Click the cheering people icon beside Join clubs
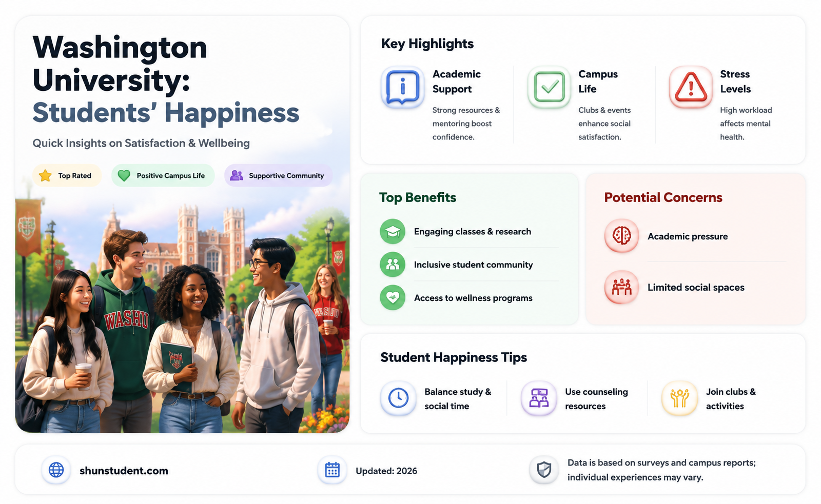The width and height of the screenshot is (821, 504). coord(679,398)
